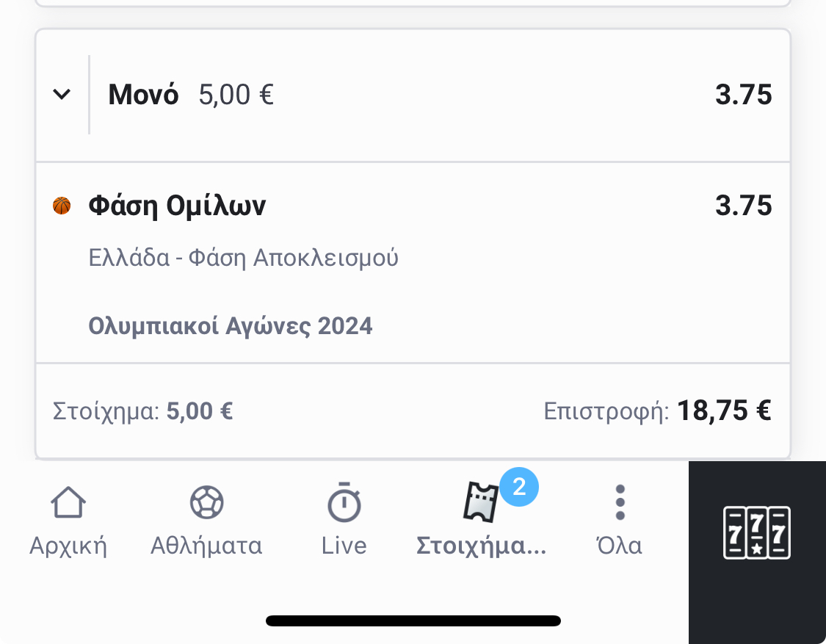Tap Ελλάδα - Φάση Αποκλεισμού text
Image resolution: width=826 pixels, height=644 pixels.
243,258
